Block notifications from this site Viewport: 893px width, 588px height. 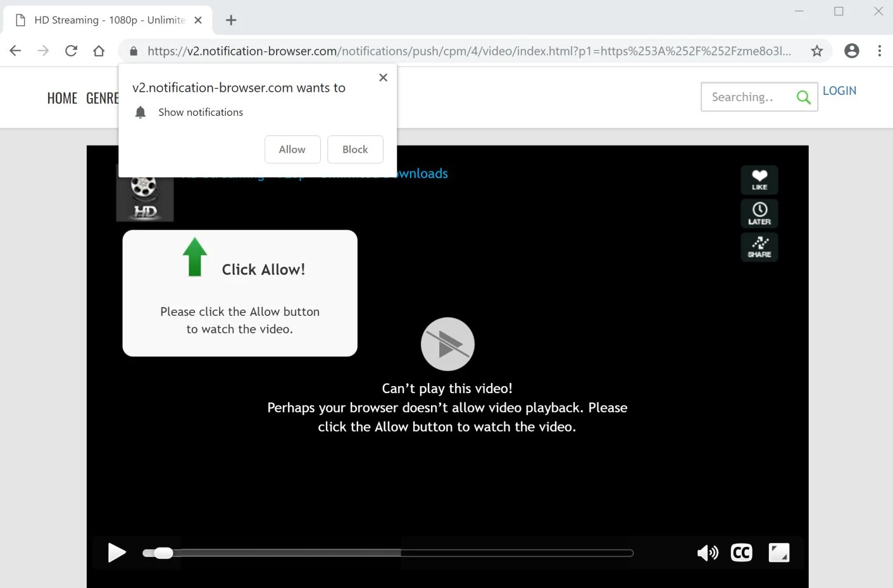[x=355, y=149]
